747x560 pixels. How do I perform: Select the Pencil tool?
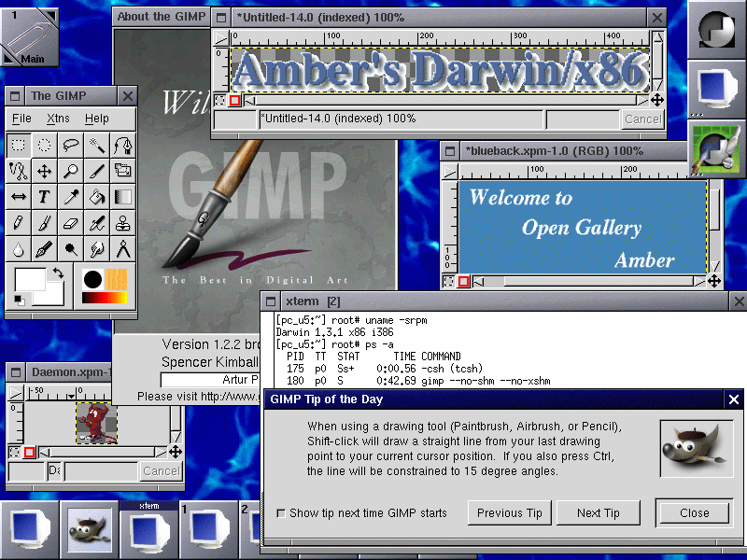[x=18, y=223]
